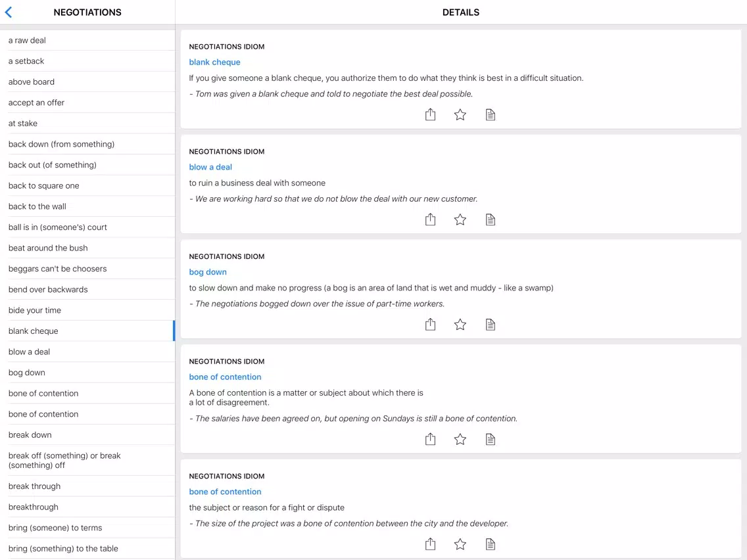Star the salaries 'bone of contention' card

460,439
